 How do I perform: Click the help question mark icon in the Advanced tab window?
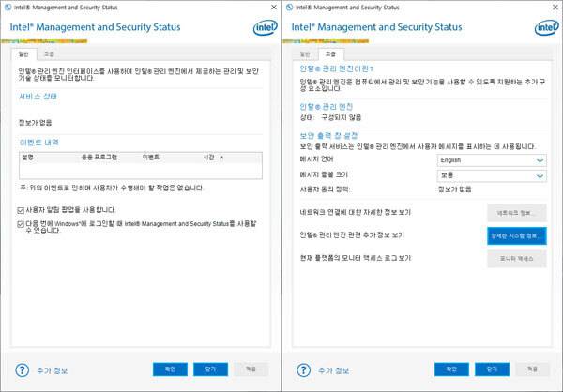click(301, 369)
